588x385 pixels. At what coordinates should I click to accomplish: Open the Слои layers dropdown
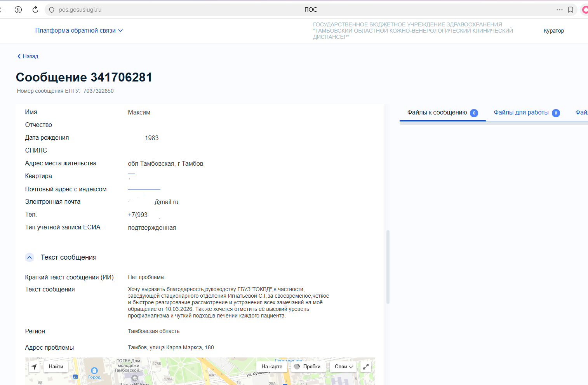click(344, 367)
